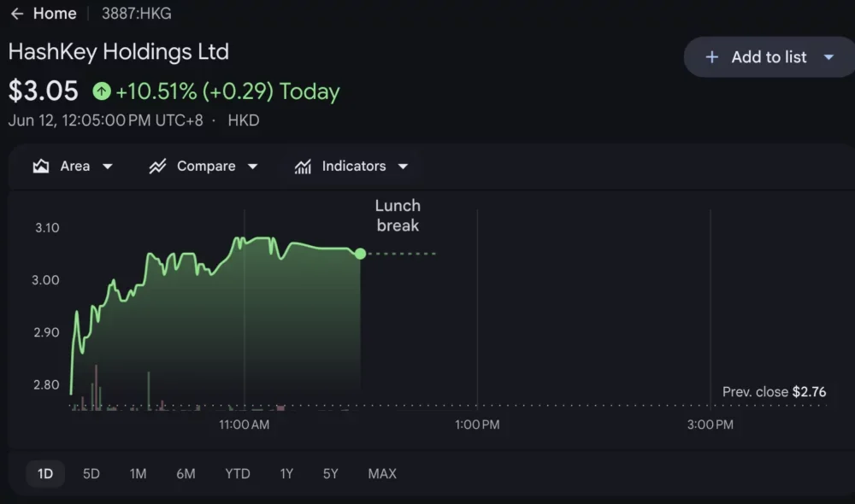
Task: Click the Add to list button label
Action: tap(769, 57)
